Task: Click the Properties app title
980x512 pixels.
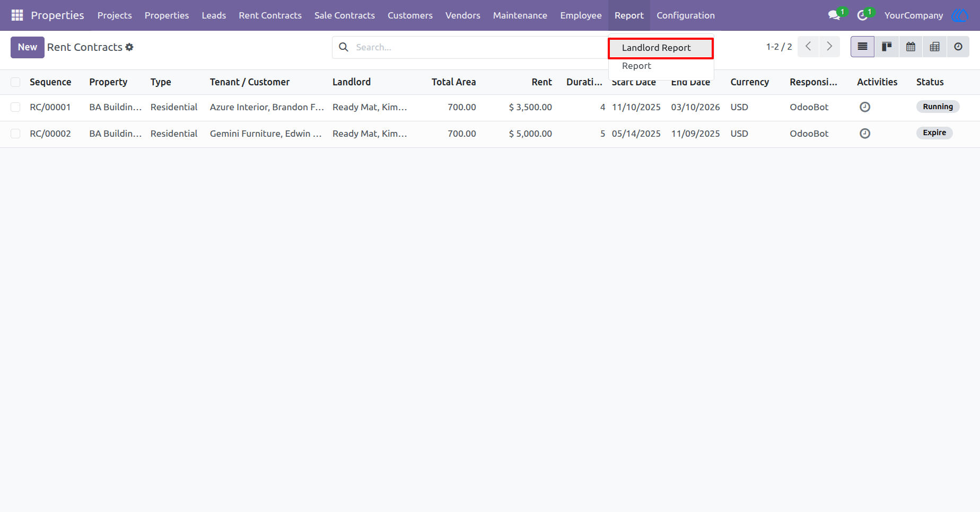Action: [x=57, y=15]
